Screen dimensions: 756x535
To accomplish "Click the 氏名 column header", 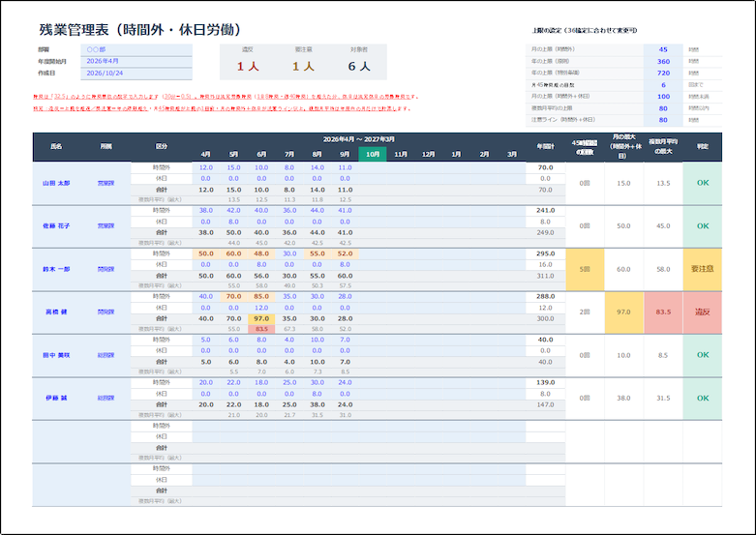I will tap(56, 146).
